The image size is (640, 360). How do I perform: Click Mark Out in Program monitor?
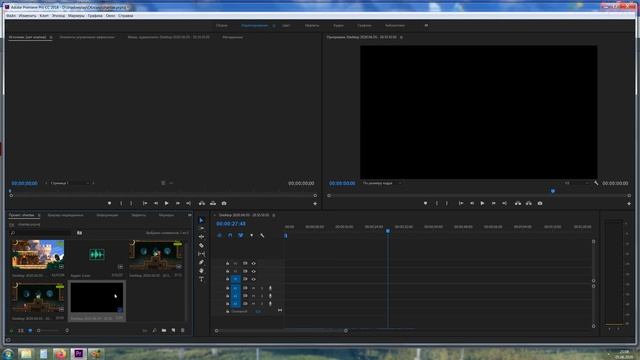(447, 203)
